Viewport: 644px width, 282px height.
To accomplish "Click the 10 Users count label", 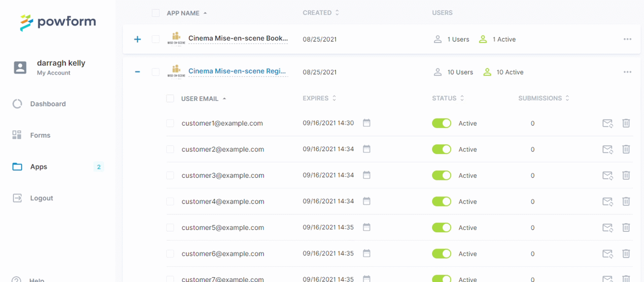I will coord(460,72).
